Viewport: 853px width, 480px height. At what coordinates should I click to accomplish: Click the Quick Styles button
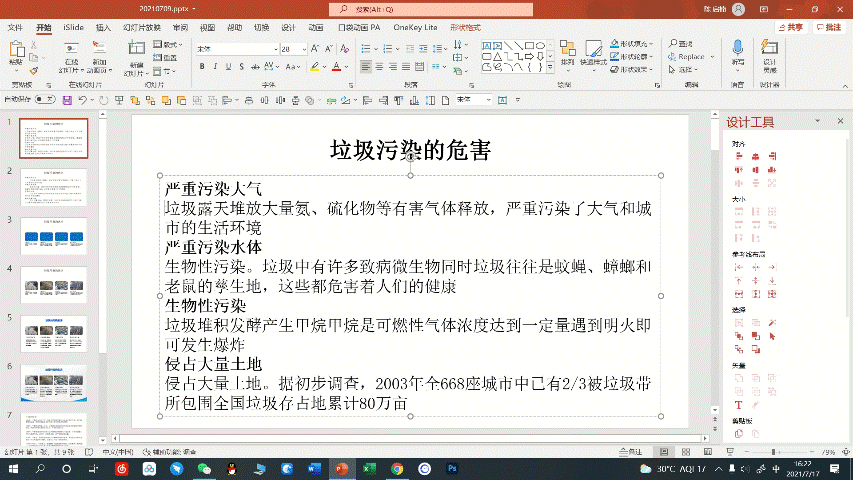point(593,57)
